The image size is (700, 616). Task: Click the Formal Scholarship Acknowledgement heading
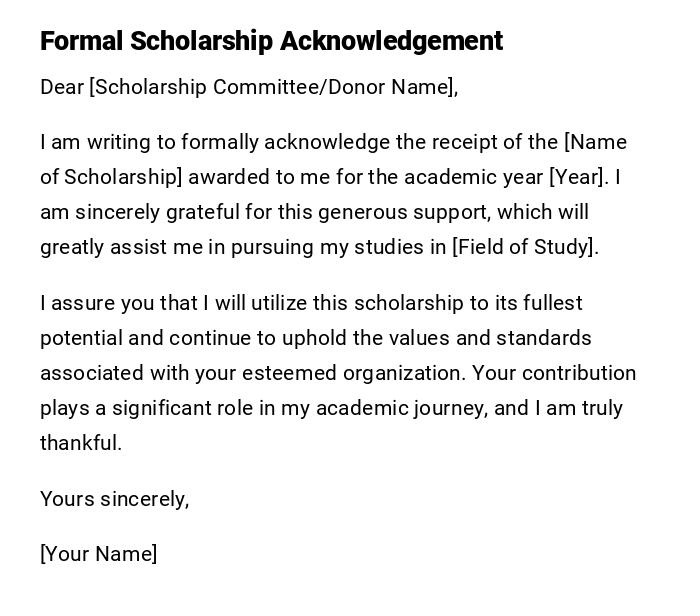pos(271,41)
